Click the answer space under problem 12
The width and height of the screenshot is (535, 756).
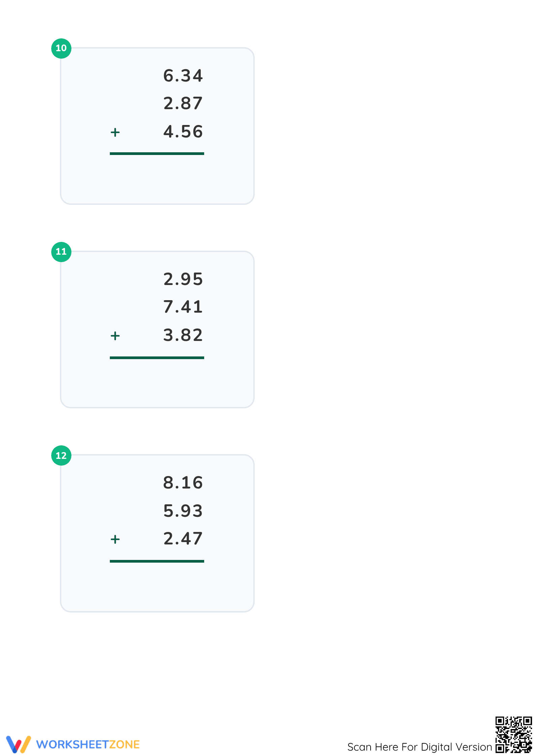[x=157, y=585]
